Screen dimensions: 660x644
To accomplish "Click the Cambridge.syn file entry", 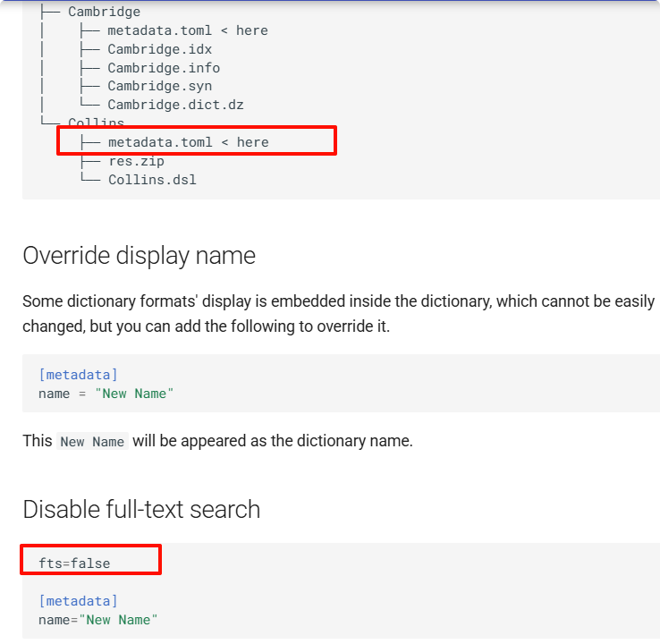I will (x=159, y=87).
